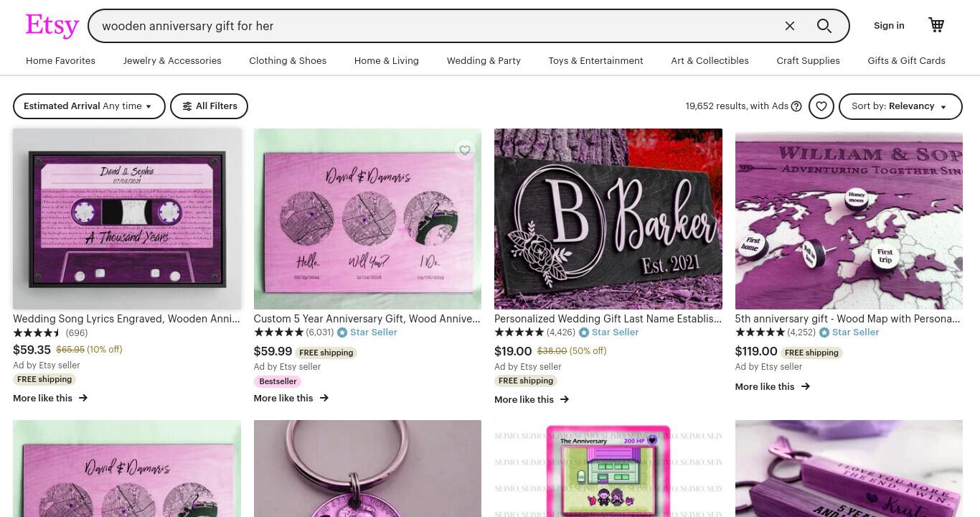
Task: Click the Etsy logo
Action: click(x=52, y=26)
